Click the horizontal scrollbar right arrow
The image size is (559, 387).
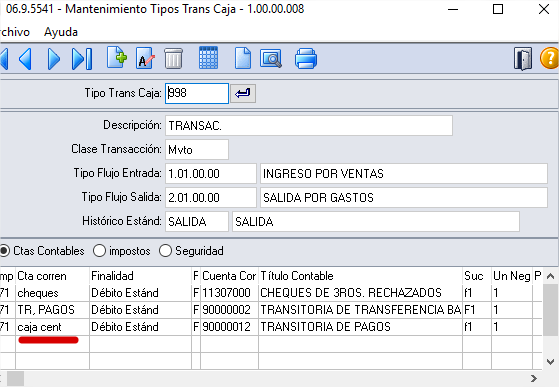[534, 378]
